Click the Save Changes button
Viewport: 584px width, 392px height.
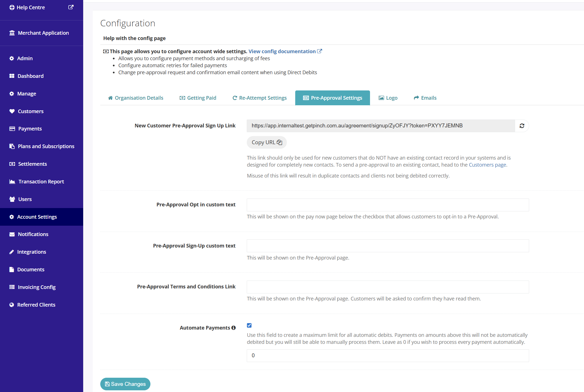[125, 384]
